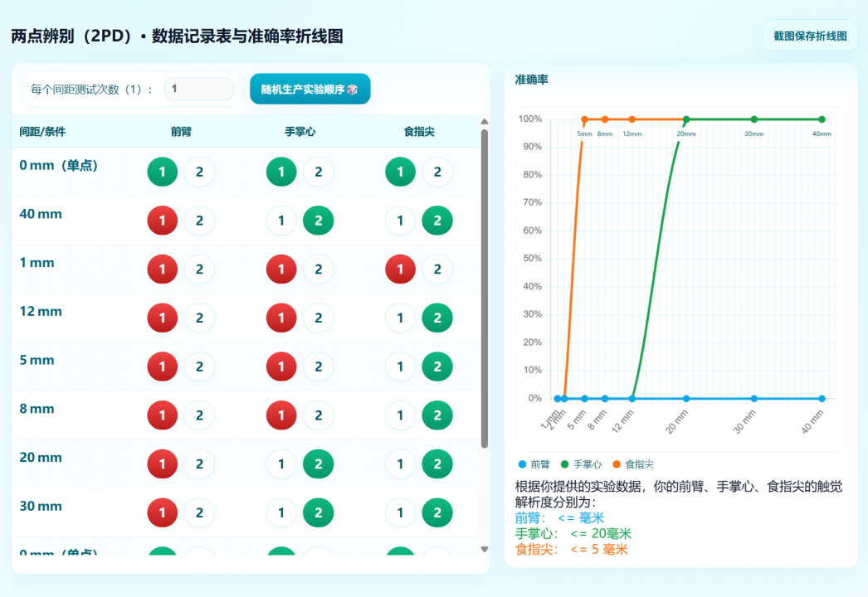Image resolution: width=868 pixels, height=597 pixels.
Task: Select 2 for 前臂 in 8 mm row
Action: tap(199, 415)
